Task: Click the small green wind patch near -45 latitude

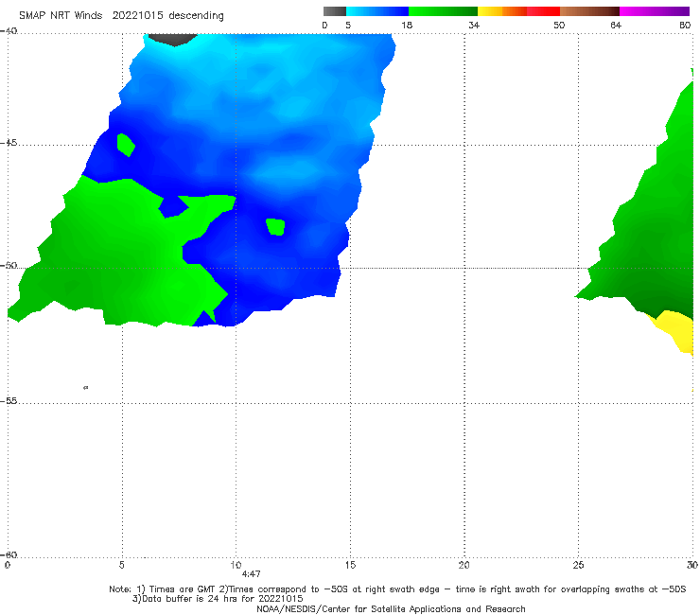Action: pyautogui.click(x=126, y=145)
